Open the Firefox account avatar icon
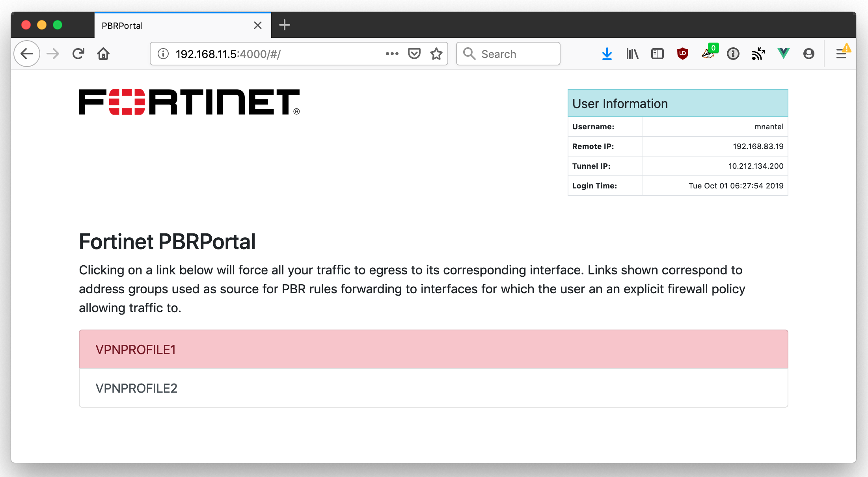 click(x=809, y=54)
